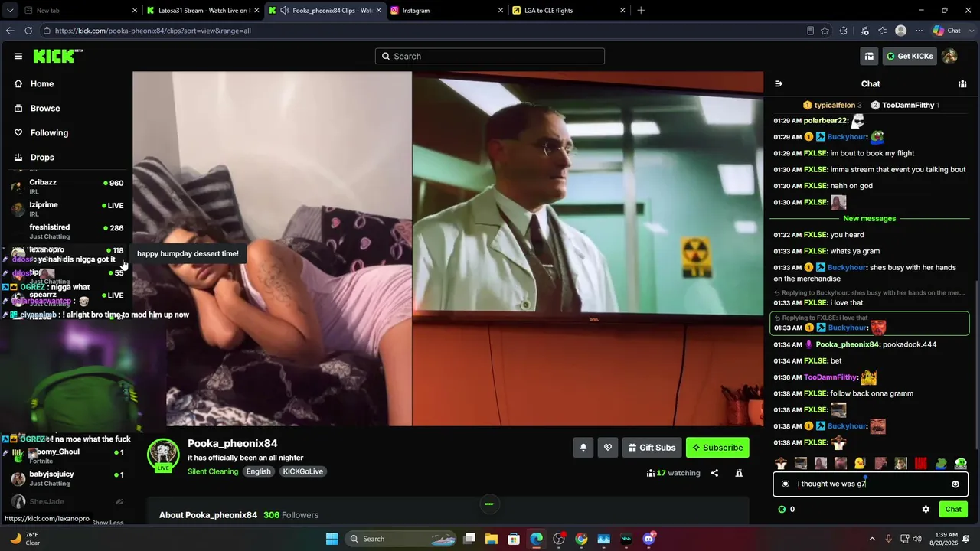Image resolution: width=980 pixels, height=551 pixels.
Task: Click the KICKGoLive tag
Action: click(302, 471)
